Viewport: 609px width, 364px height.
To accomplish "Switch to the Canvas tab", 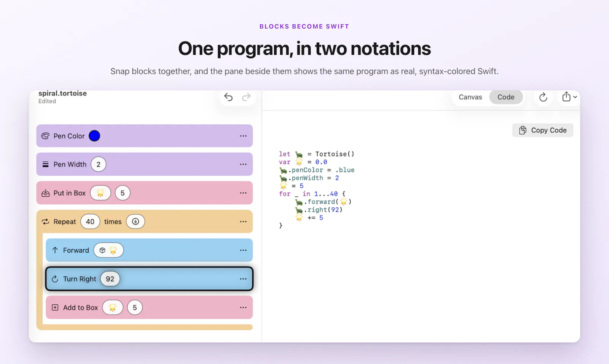I will coord(470,97).
